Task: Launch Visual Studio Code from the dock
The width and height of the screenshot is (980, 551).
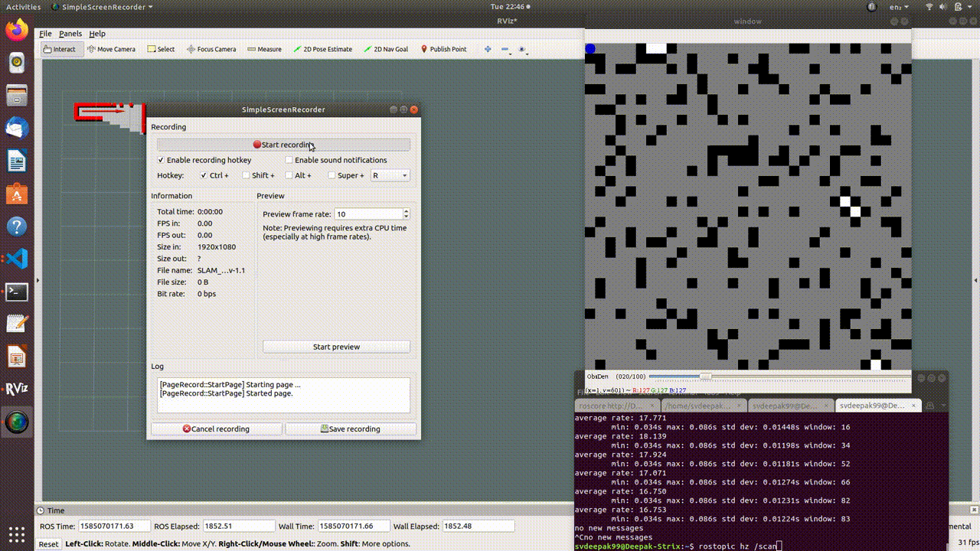Action: point(17,259)
